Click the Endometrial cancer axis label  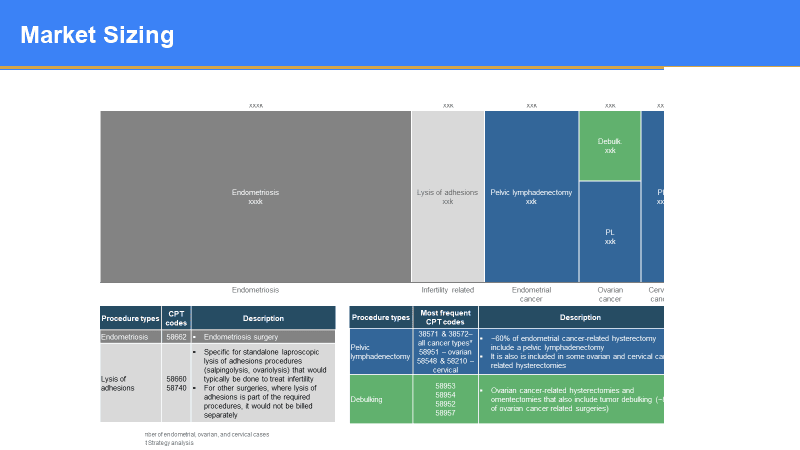click(x=531, y=294)
